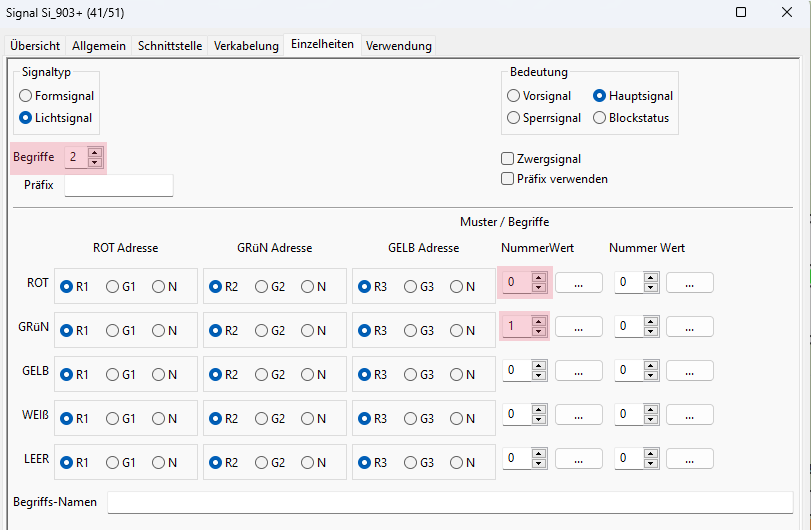
Task: Increase the Begriffe spinner value
Action: pyautogui.click(x=95, y=153)
